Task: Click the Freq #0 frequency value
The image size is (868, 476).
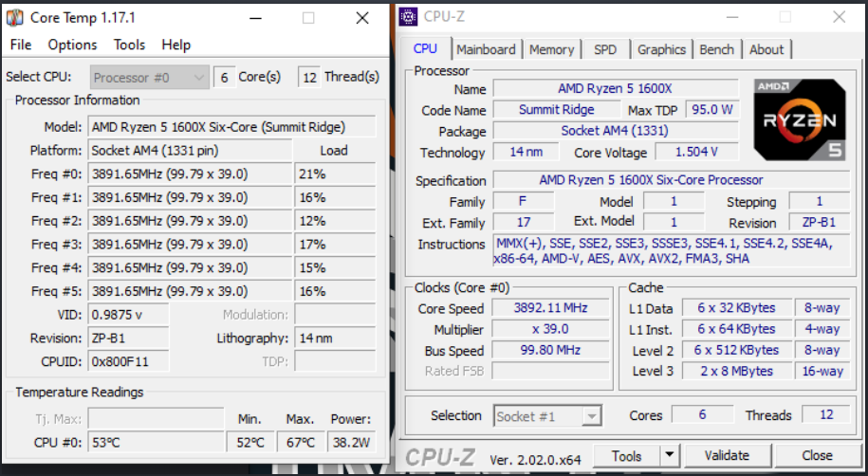Action: [x=190, y=174]
